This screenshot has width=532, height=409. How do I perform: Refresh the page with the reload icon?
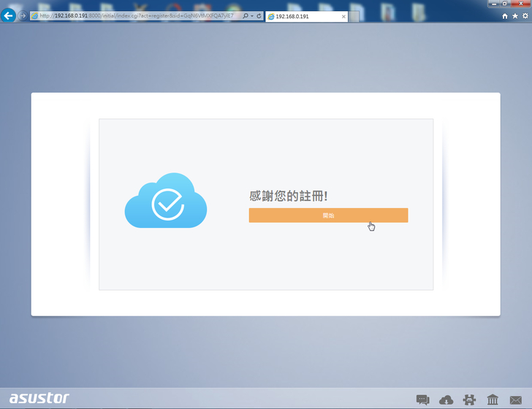[x=259, y=16]
